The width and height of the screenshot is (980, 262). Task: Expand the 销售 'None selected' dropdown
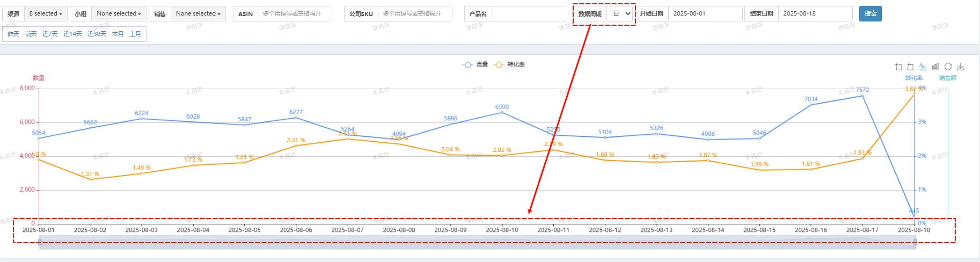point(198,13)
